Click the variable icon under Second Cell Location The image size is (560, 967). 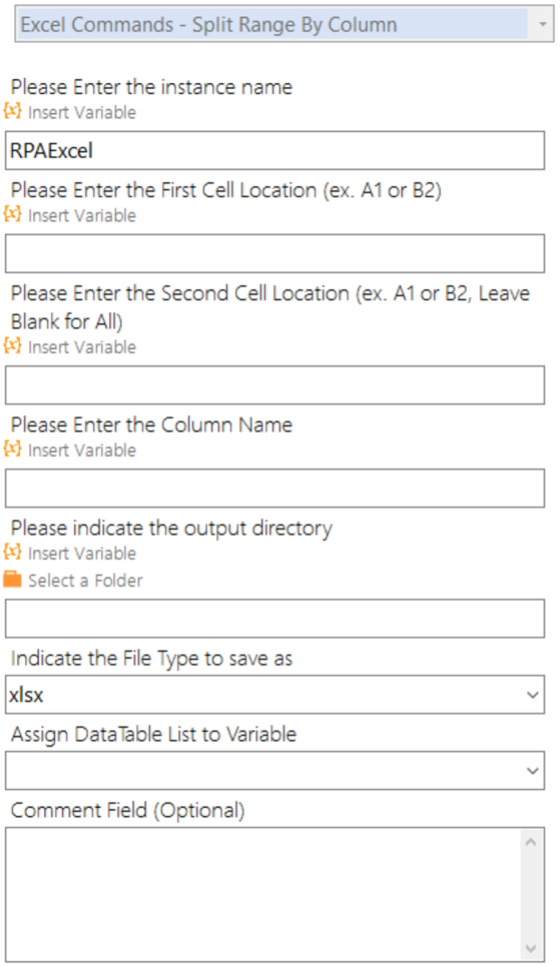point(13,346)
